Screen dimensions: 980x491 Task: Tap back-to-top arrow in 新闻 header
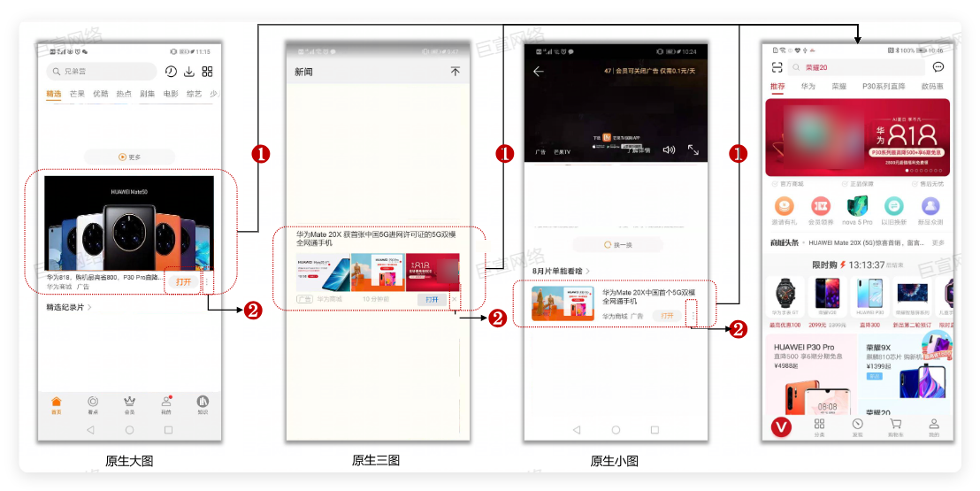pyautogui.click(x=455, y=72)
